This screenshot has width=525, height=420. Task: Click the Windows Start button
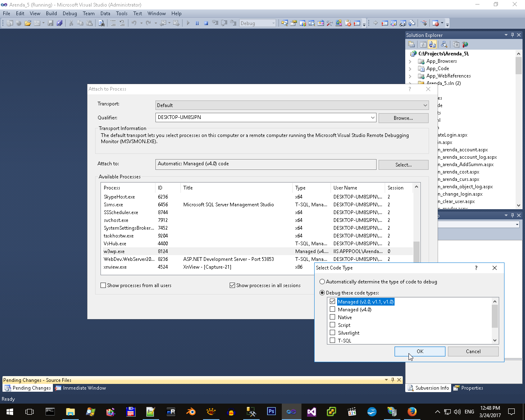coord(10,411)
